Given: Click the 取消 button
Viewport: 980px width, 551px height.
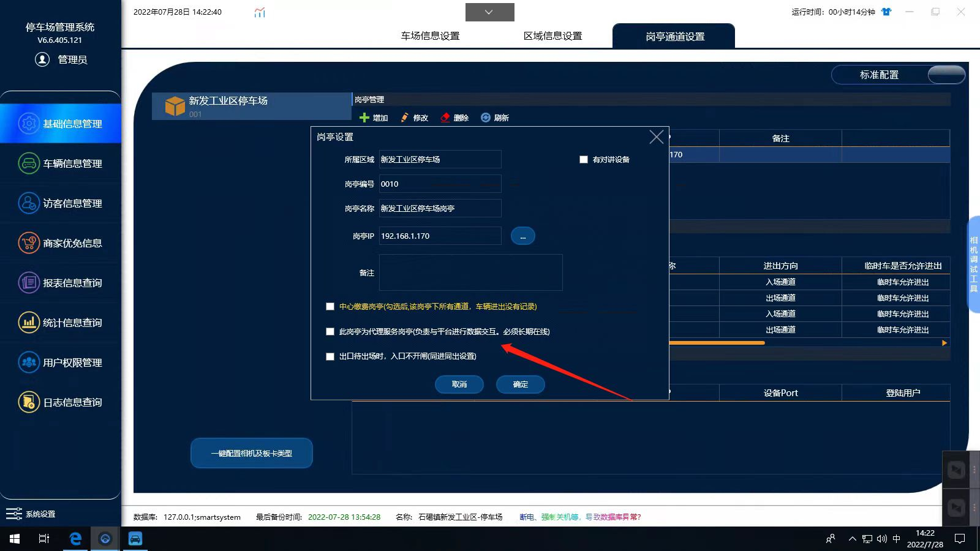Looking at the screenshot, I should click(x=459, y=384).
